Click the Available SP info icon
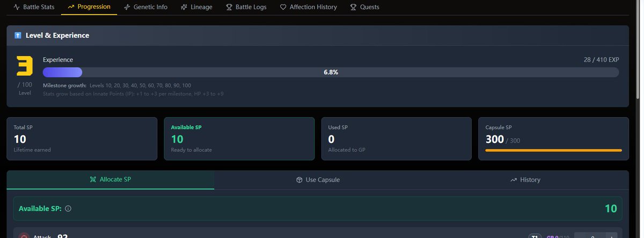The width and height of the screenshot is (644, 238). pyautogui.click(x=68, y=209)
